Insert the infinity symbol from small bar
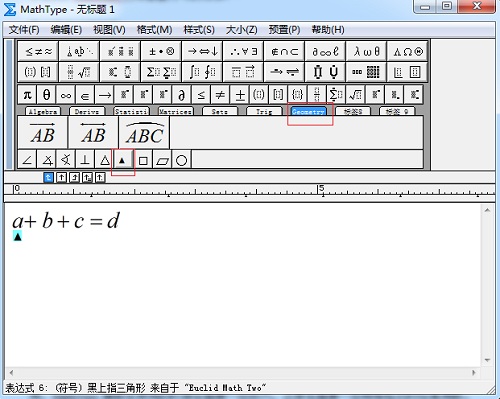500x399 pixels. (x=66, y=95)
